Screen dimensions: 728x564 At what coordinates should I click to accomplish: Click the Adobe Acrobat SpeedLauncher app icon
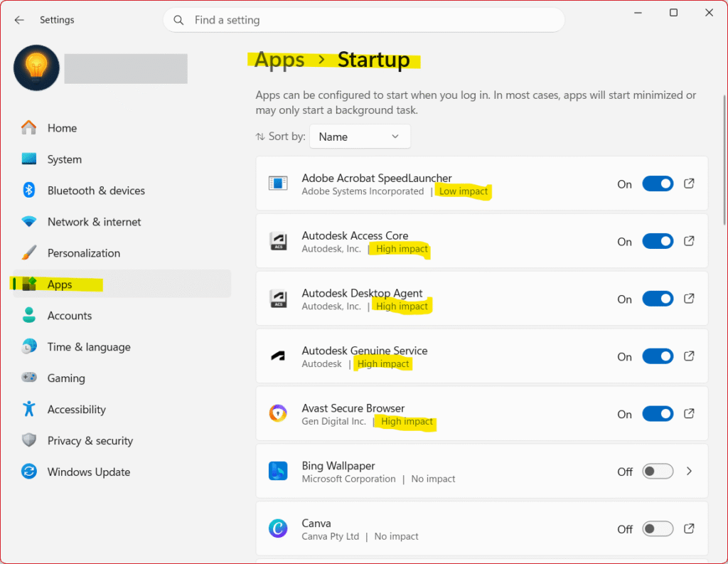(278, 183)
